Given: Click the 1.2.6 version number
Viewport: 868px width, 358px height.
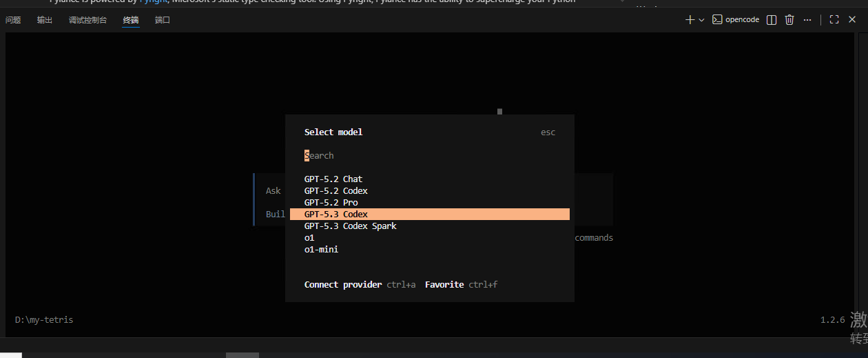Looking at the screenshot, I should tap(832, 320).
